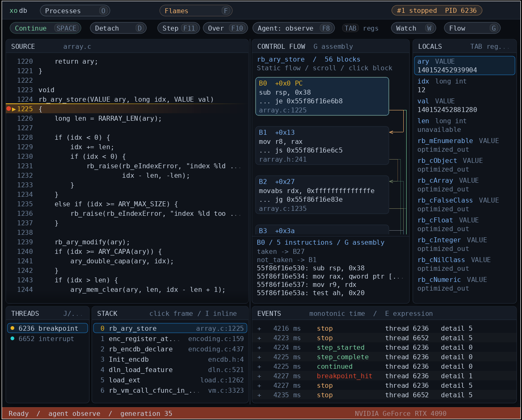Open the Flames view
This screenshot has width=522, height=420.
pos(196,11)
